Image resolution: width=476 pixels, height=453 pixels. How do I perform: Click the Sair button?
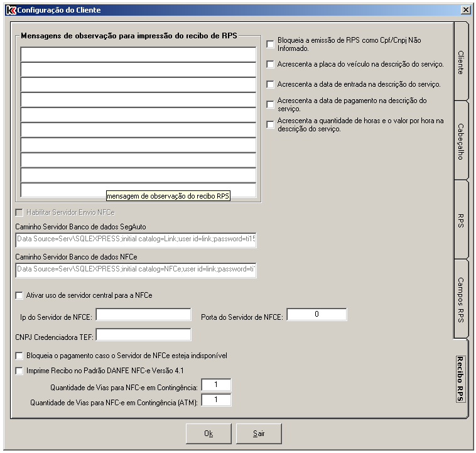click(x=259, y=434)
